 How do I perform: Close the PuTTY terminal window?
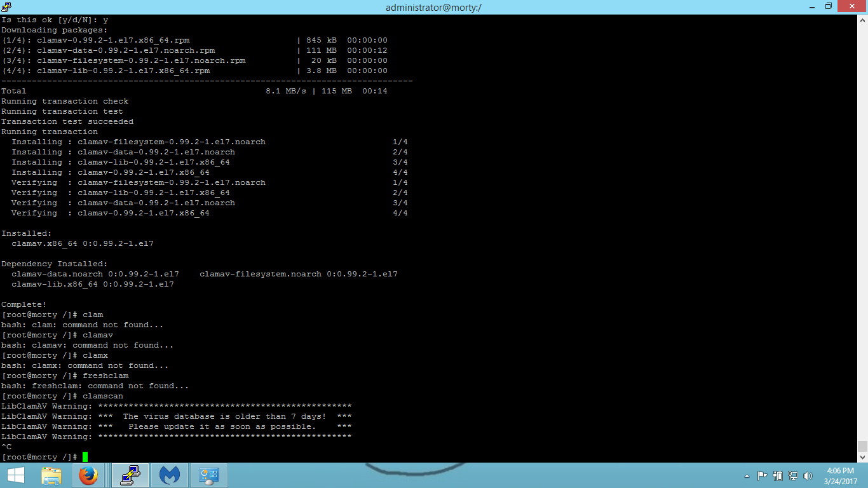coord(852,6)
